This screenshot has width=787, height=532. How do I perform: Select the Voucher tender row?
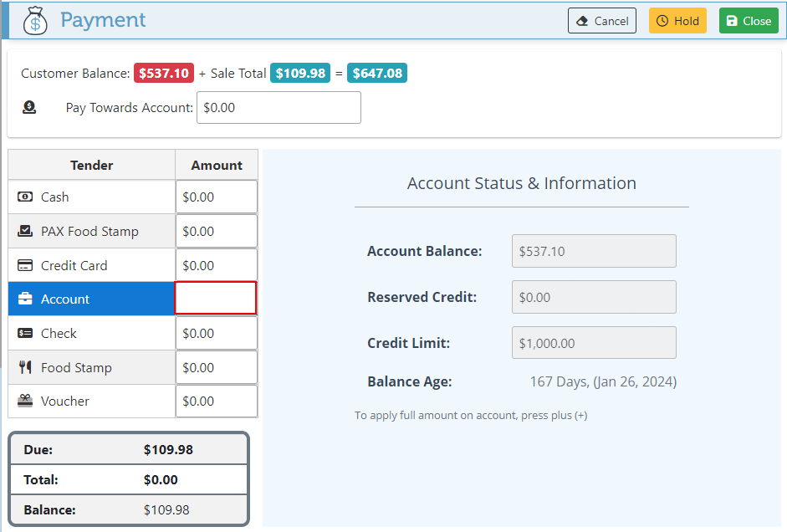[x=92, y=402]
